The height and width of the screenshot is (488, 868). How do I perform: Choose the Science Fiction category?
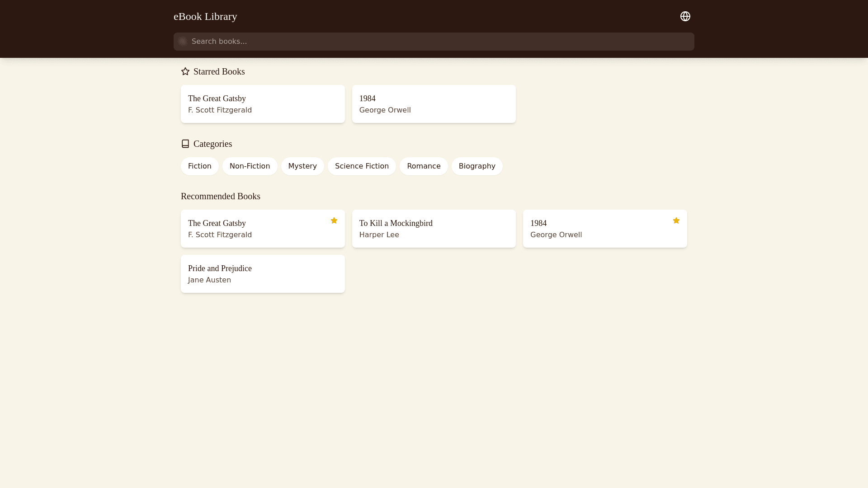click(362, 166)
